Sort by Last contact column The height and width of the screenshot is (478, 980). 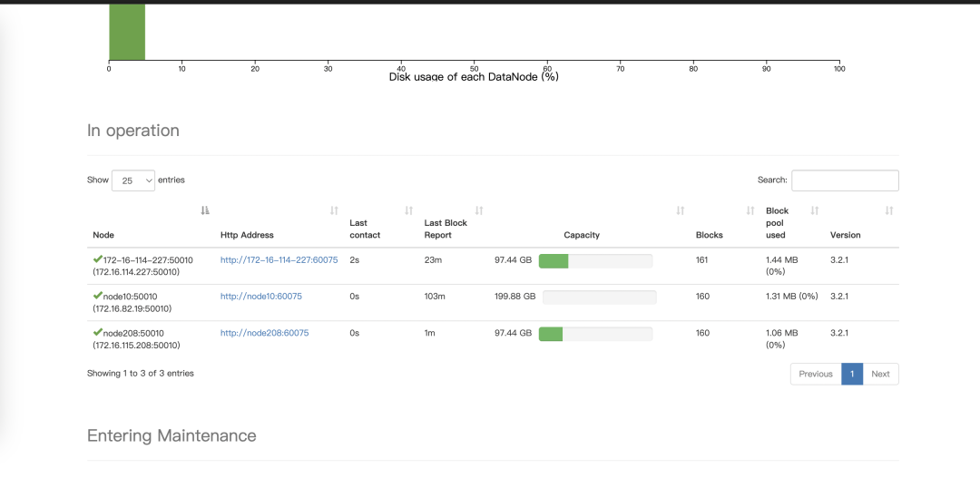point(408,210)
